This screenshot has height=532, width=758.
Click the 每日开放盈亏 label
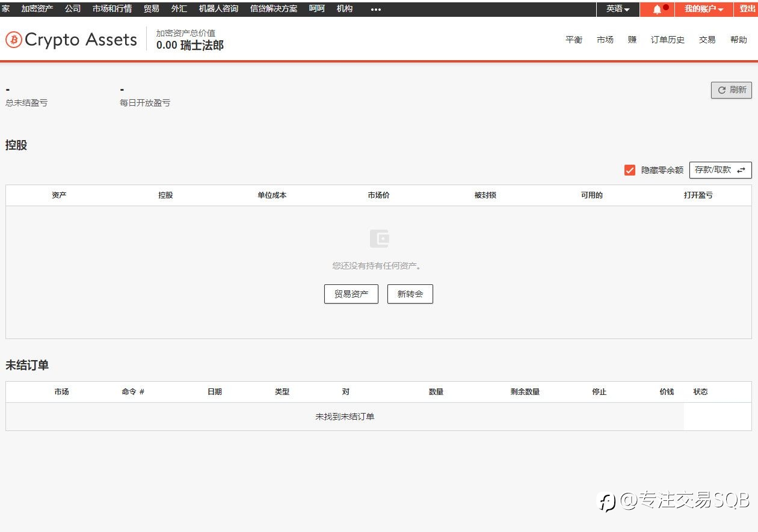[145, 103]
